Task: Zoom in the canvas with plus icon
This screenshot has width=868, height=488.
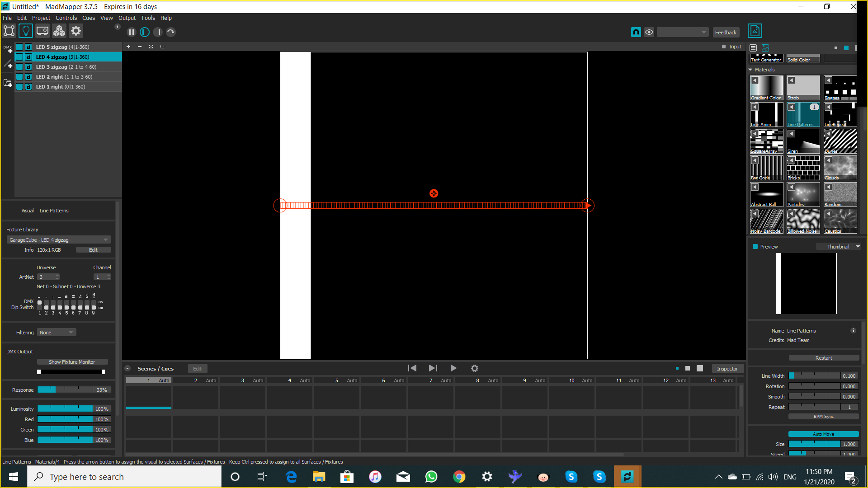Action: point(128,47)
